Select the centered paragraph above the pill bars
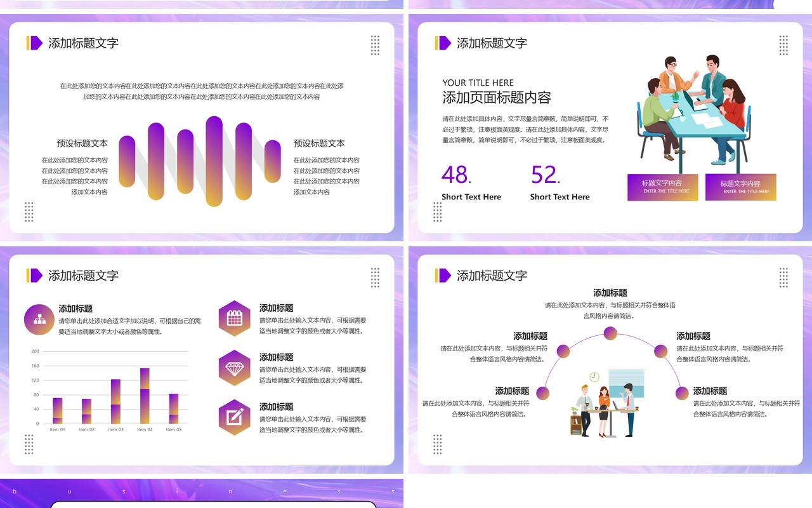This screenshot has height=508, width=812. tap(202, 91)
